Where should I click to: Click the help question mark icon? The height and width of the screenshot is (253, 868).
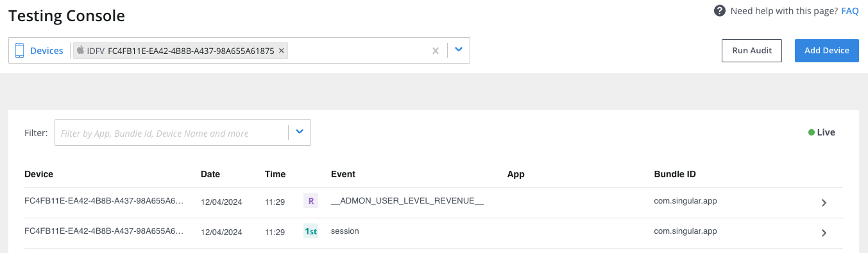tap(720, 11)
